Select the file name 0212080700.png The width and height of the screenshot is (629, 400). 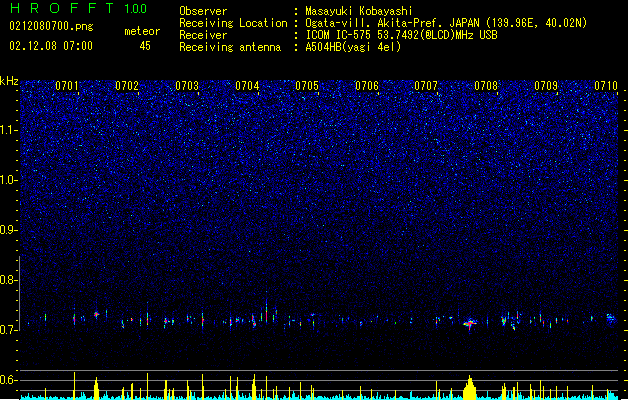(51, 26)
